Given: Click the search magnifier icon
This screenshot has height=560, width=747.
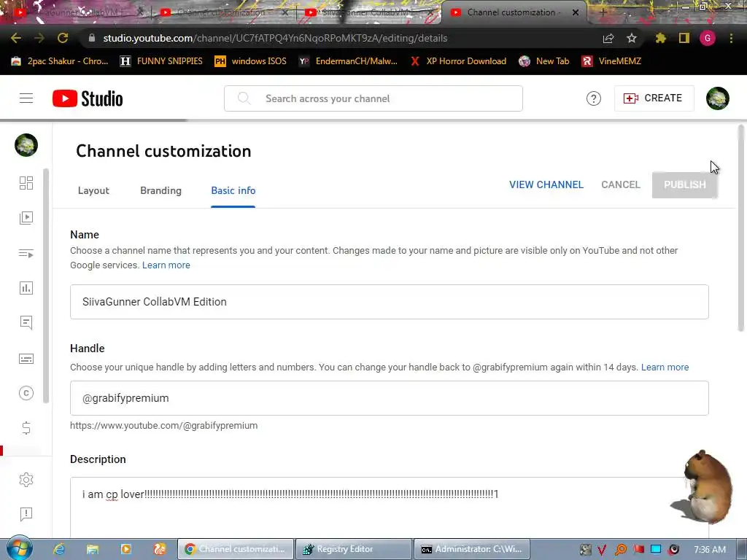Looking at the screenshot, I should [x=244, y=98].
